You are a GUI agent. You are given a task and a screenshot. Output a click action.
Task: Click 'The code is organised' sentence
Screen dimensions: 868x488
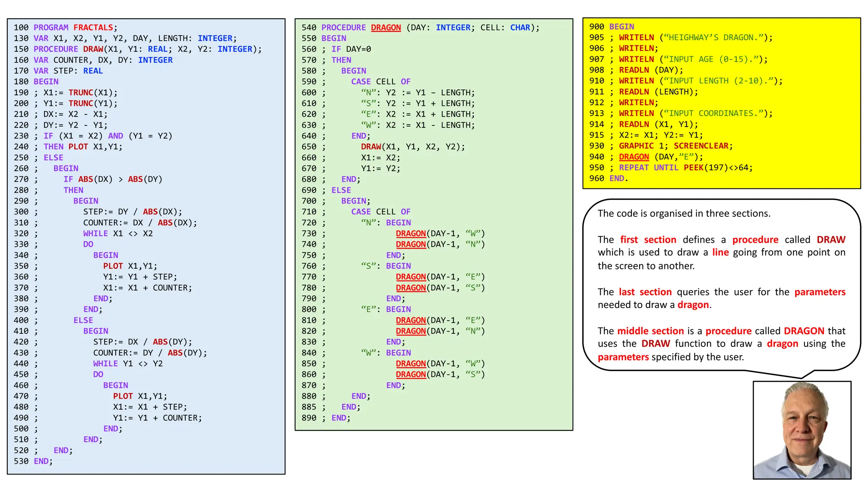[684, 213]
